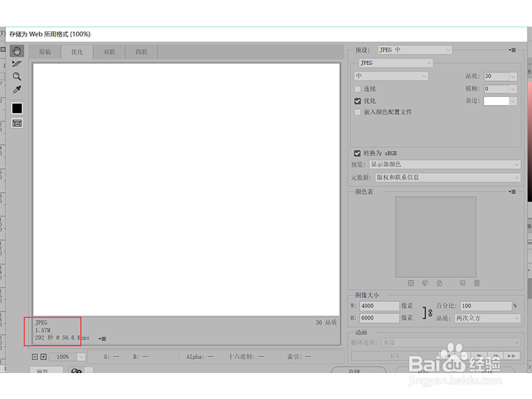
Task: Expand the 模糊 slider arrow
Action: 513,89
